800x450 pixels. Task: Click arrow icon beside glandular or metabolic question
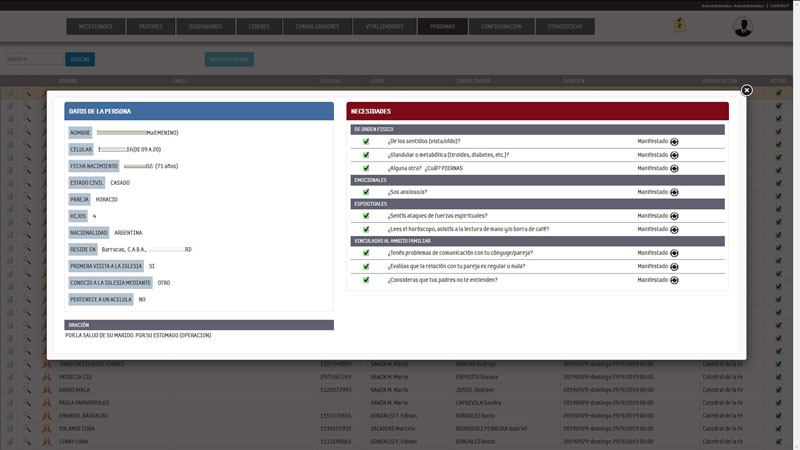(x=674, y=155)
